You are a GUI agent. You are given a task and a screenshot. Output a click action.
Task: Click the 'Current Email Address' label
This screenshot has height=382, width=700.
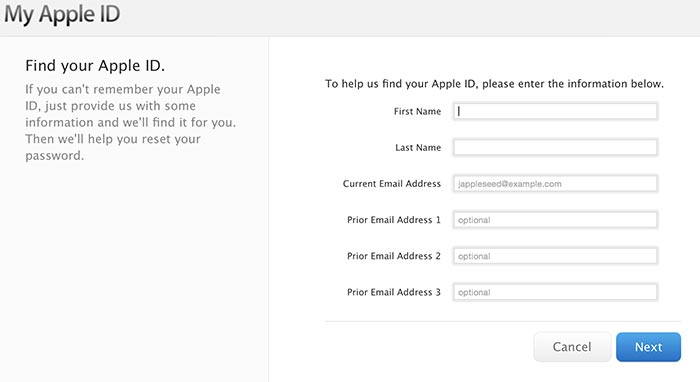point(392,183)
